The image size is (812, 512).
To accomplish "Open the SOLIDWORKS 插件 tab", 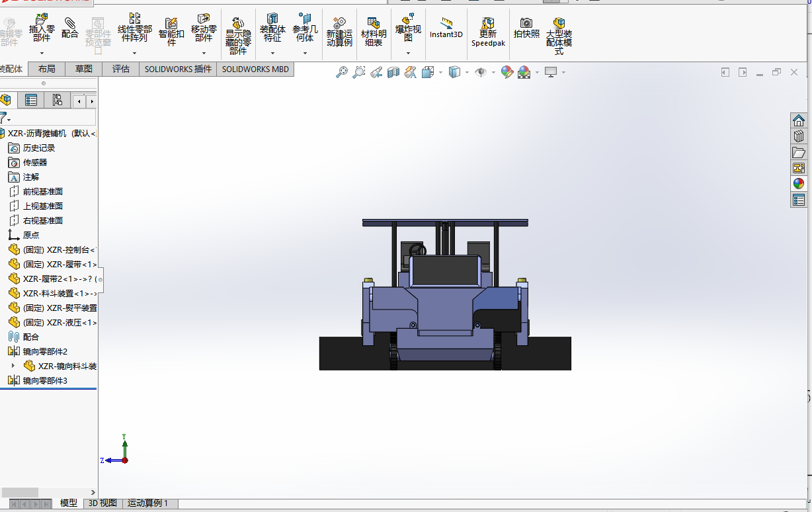I will click(178, 69).
